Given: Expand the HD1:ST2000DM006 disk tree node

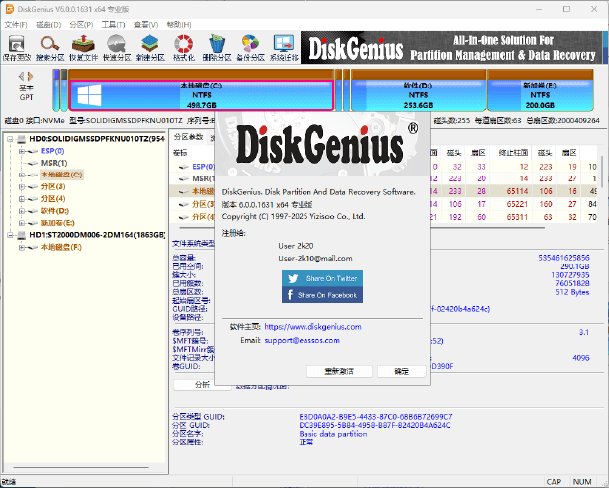Looking at the screenshot, I should point(11,234).
